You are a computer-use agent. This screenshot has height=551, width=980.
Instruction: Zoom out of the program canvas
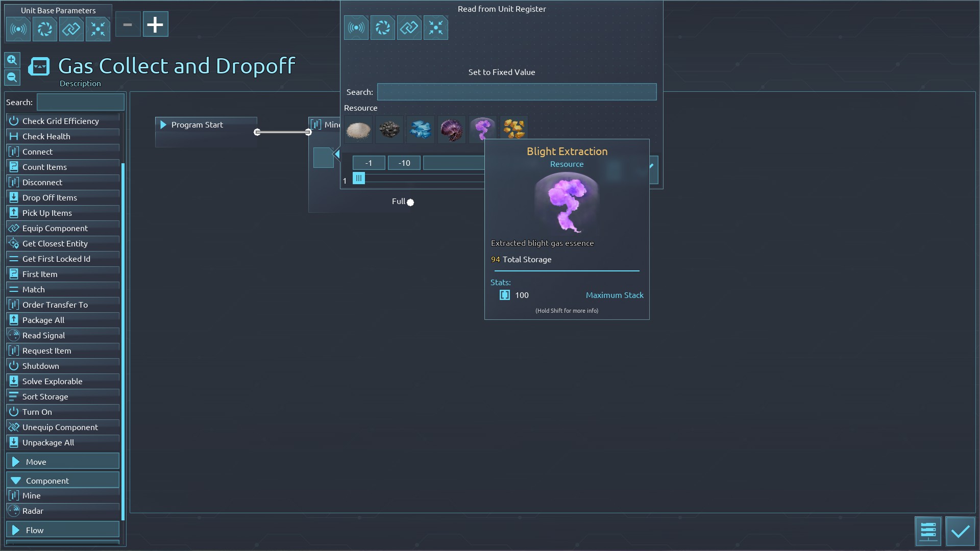tap(12, 78)
